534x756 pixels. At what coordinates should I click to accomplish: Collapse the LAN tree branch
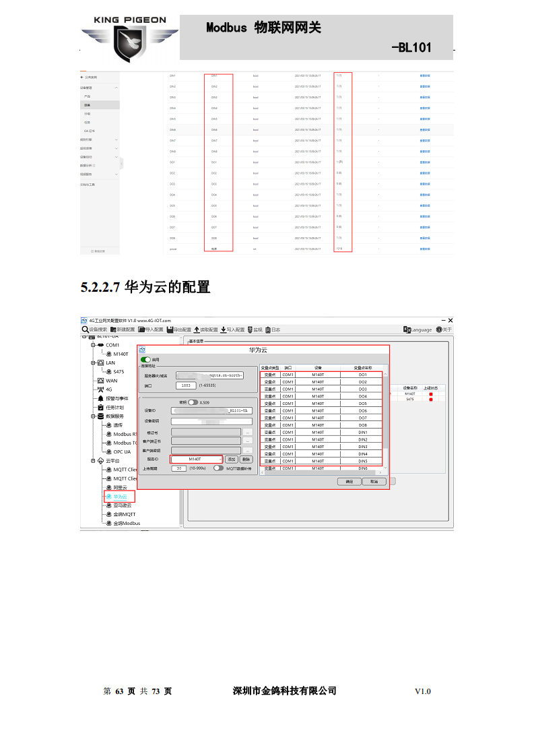(93, 363)
